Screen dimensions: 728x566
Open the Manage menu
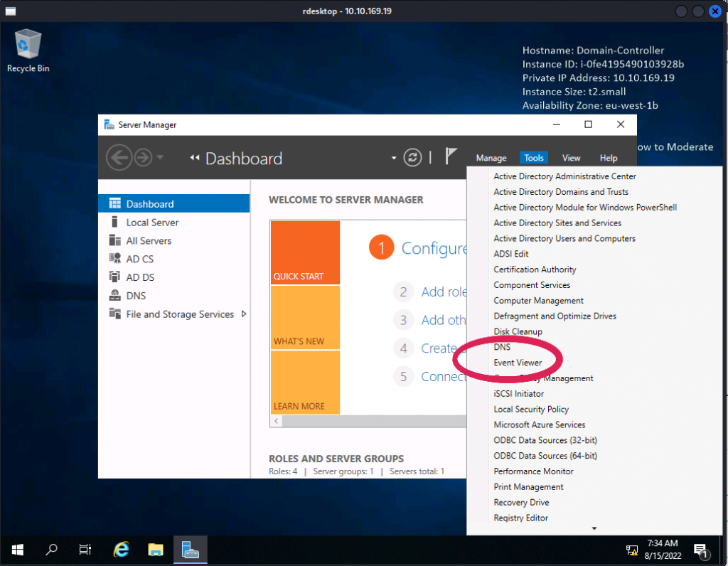coord(491,158)
